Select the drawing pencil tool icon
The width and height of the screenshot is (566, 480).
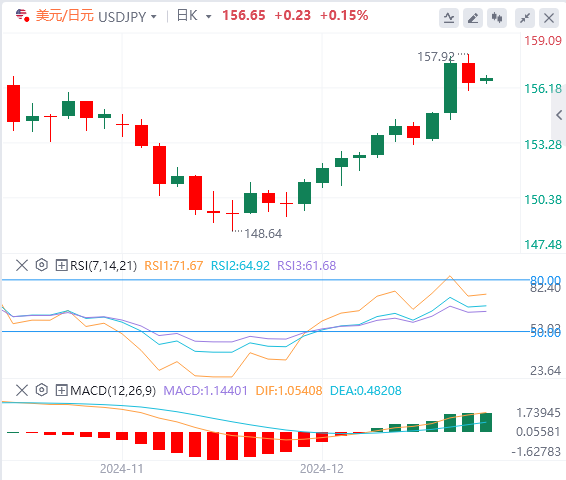point(473,18)
